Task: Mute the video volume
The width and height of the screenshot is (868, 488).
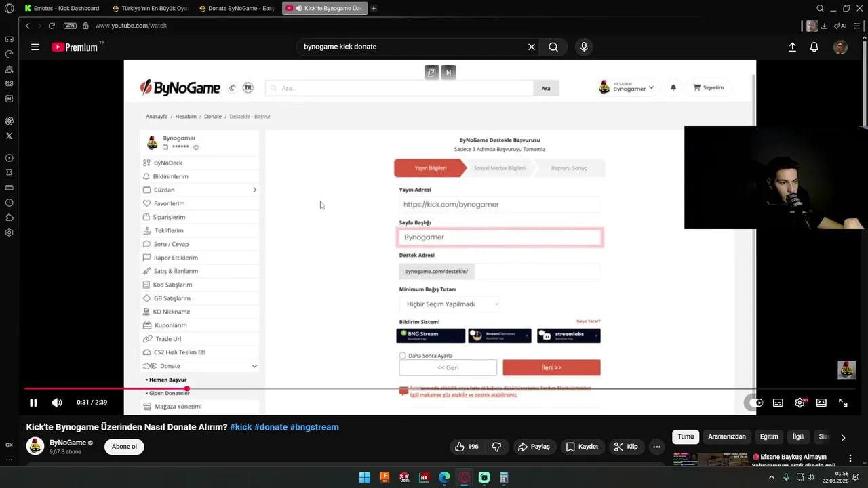Action: coord(57,403)
